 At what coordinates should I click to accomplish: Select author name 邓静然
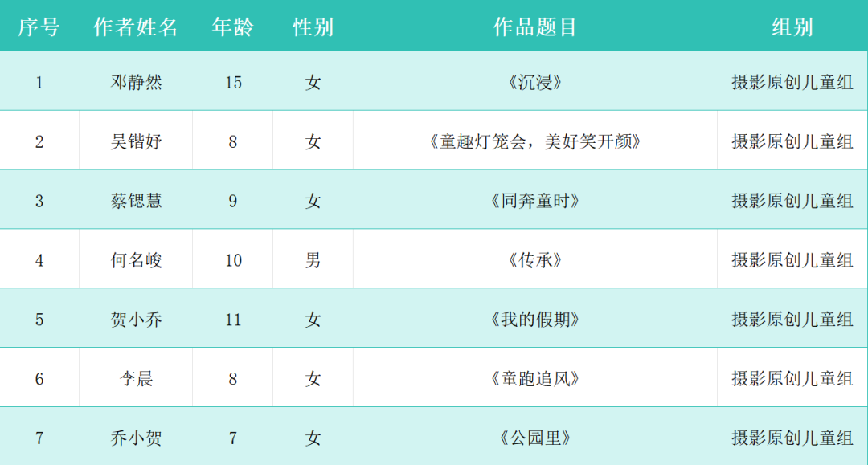(x=136, y=82)
